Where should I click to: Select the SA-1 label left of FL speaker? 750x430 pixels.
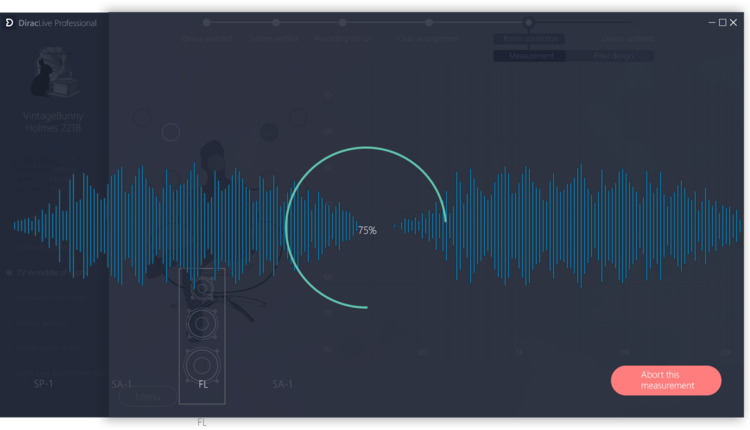[122, 384]
